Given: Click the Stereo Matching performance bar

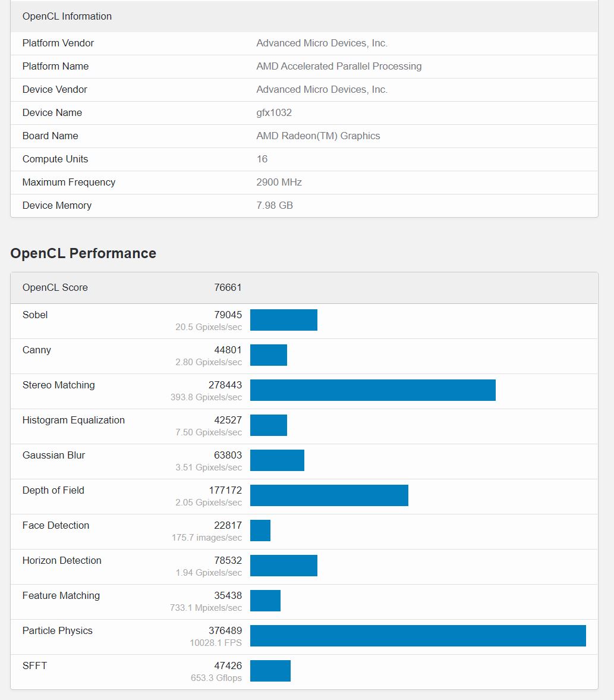Looking at the screenshot, I should coord(373,390).
